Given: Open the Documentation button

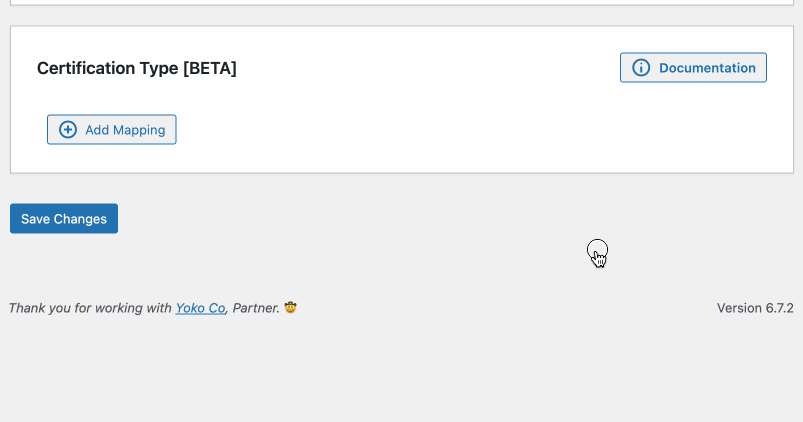Looking at the screenshot, I should coord(693,68).
